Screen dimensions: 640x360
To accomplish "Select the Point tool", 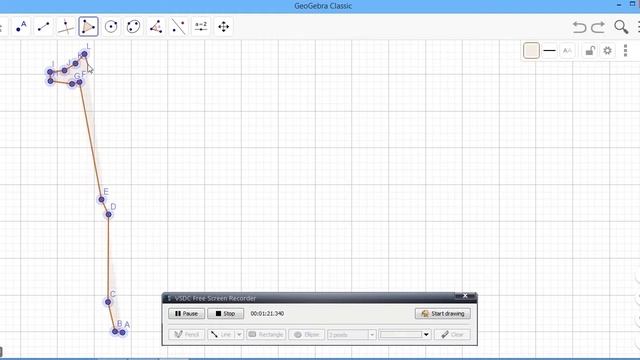I will [x=21, y=27].
